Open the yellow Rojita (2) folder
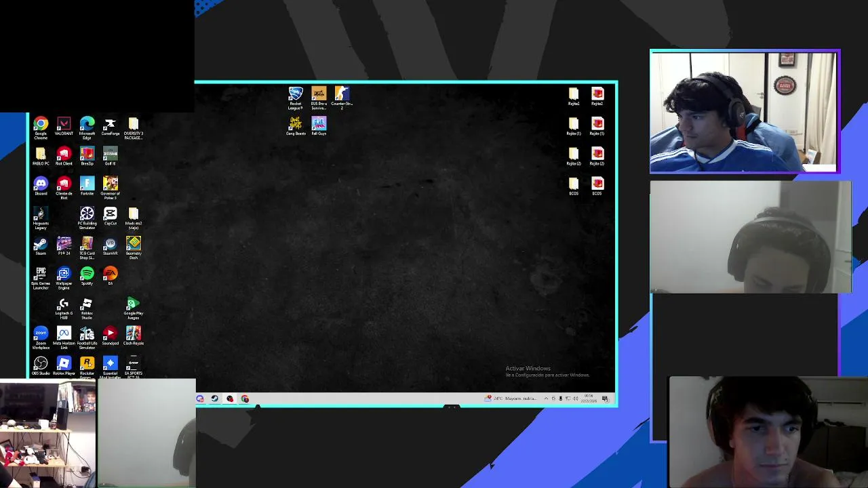The height and width of the screenshot is (488, 868). [574, 156]
